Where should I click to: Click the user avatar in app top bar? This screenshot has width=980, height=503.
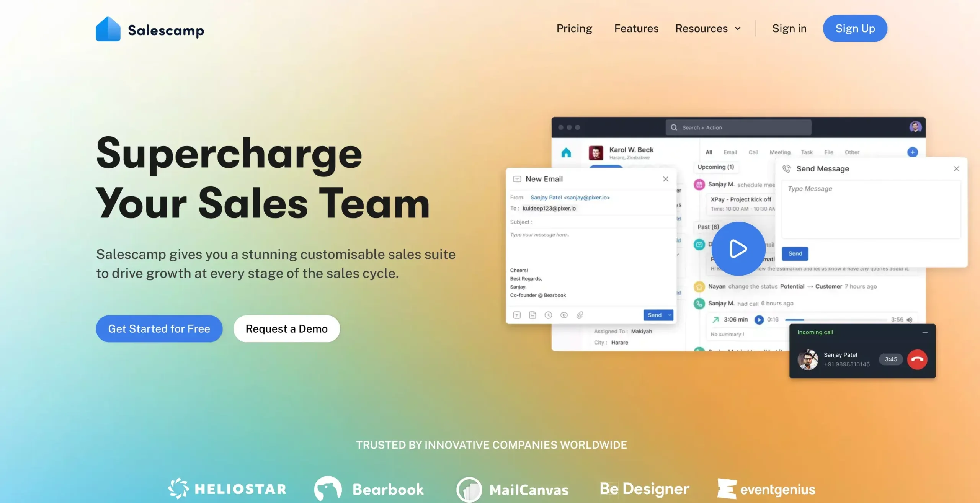[915, 127]
